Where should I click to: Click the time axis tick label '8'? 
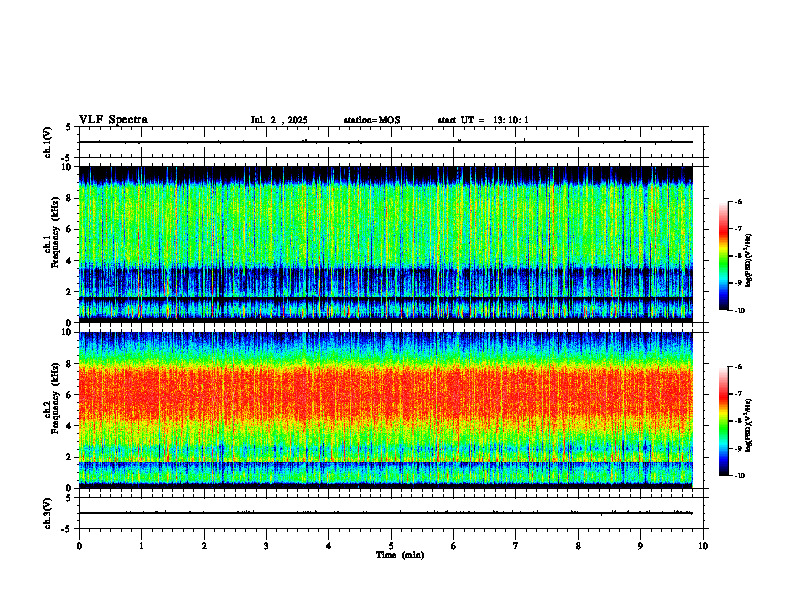point(578,546)
